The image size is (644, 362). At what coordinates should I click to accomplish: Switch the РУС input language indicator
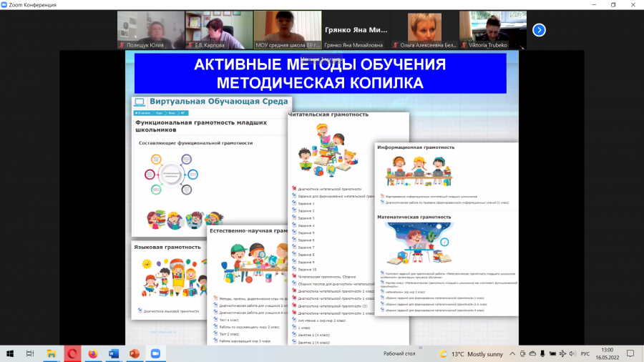pyautogui.click(x=585, y=354)
